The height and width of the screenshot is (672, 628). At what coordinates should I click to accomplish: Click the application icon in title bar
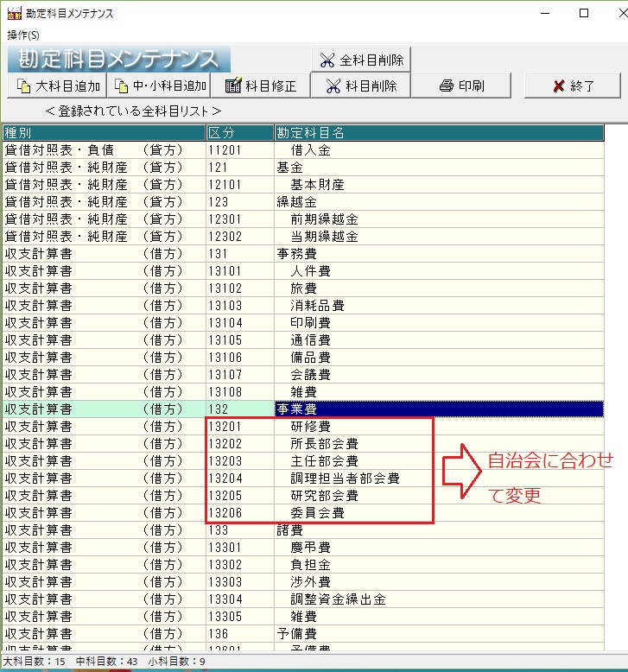[13, 13]
